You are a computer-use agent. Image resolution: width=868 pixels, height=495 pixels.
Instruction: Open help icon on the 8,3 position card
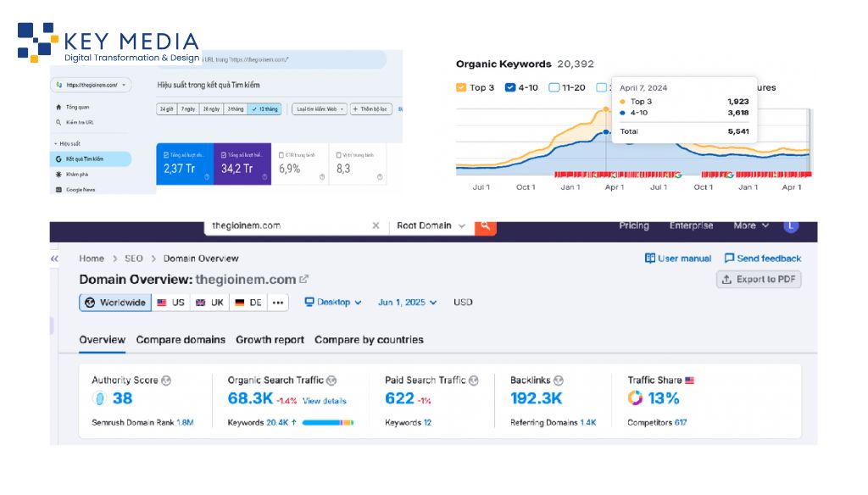[x=380, y=177]
